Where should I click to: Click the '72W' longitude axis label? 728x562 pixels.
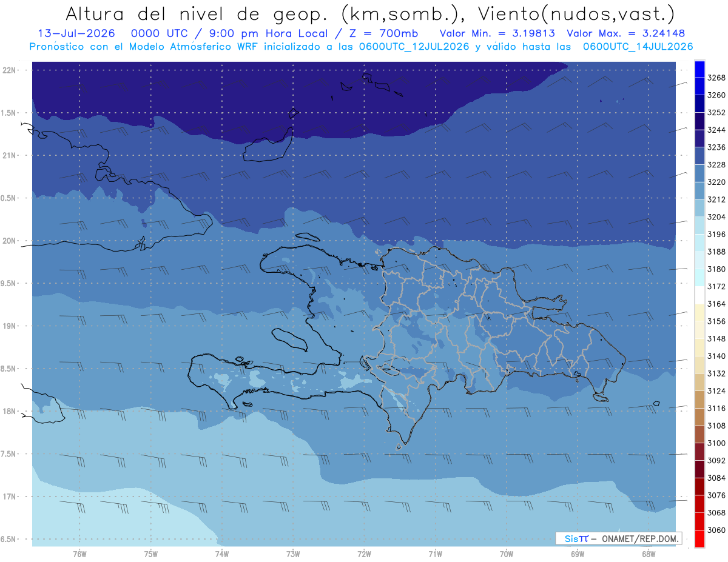[x=365, y=554]
